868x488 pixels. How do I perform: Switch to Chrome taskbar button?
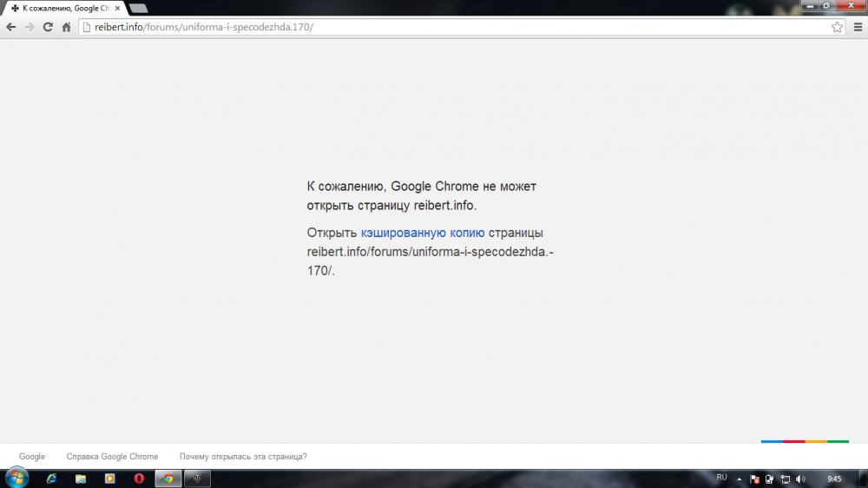coord(168,478)
